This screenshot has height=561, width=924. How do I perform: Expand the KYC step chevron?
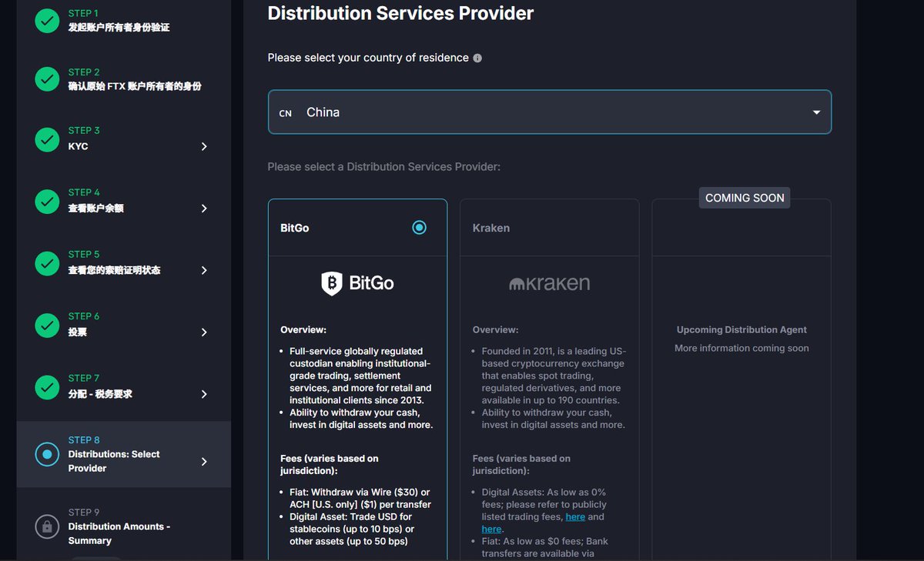coord(204,146)
